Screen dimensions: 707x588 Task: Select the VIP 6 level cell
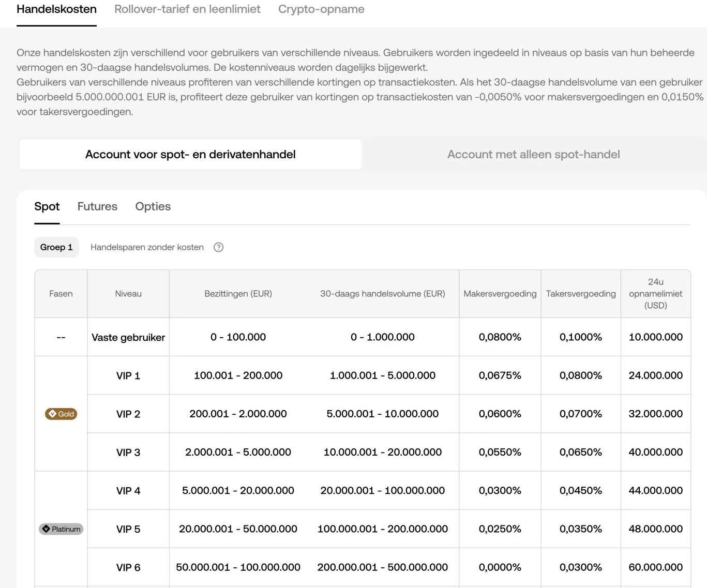[x=128, y=567]
